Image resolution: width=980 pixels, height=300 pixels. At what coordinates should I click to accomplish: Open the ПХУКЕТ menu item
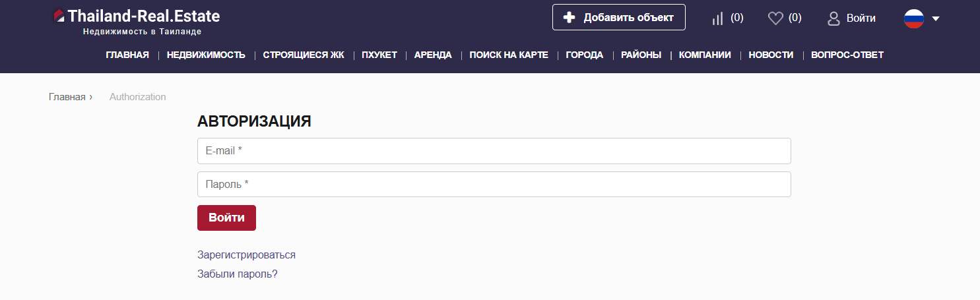[x=379, y=55]
